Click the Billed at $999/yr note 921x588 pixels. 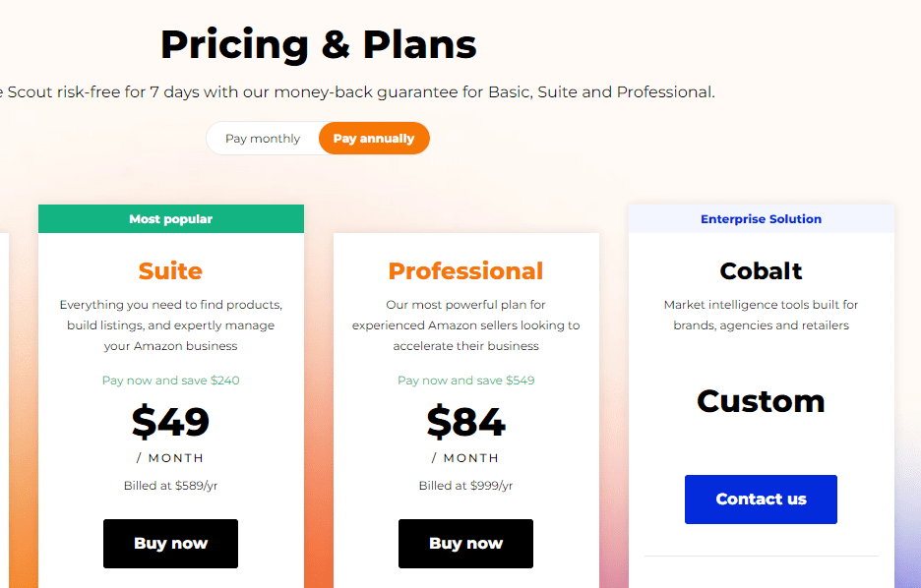tap(465, 486)
